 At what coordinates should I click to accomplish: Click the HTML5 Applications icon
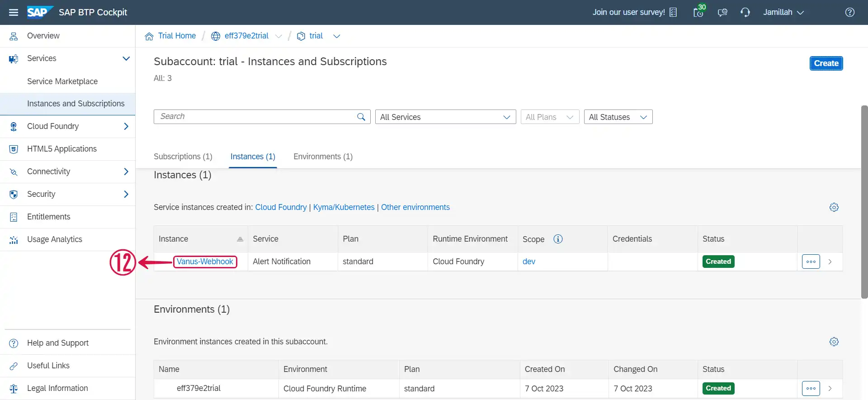[x=14, y=149]
